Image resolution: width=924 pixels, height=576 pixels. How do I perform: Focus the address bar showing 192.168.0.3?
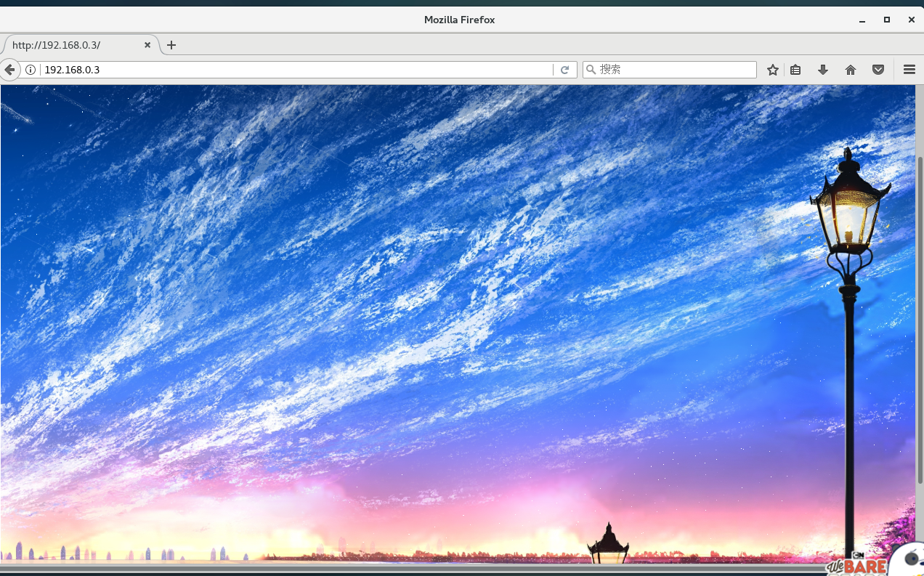[x=296, y=70]
